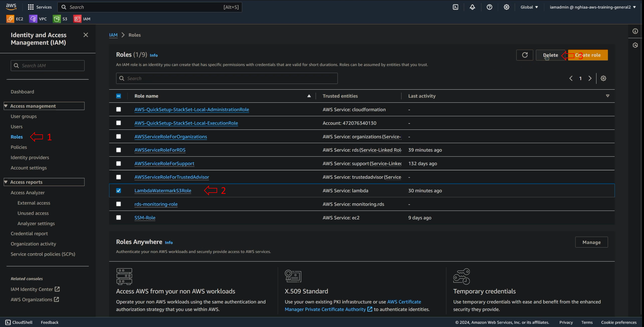This screenshot has height=327, width=644.
Task: Click the Delete button for selected role
Action: 550,55
